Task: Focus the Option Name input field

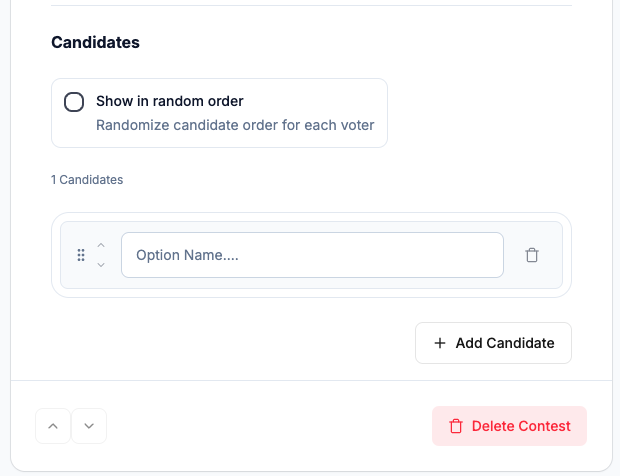Action: [312, 255]
